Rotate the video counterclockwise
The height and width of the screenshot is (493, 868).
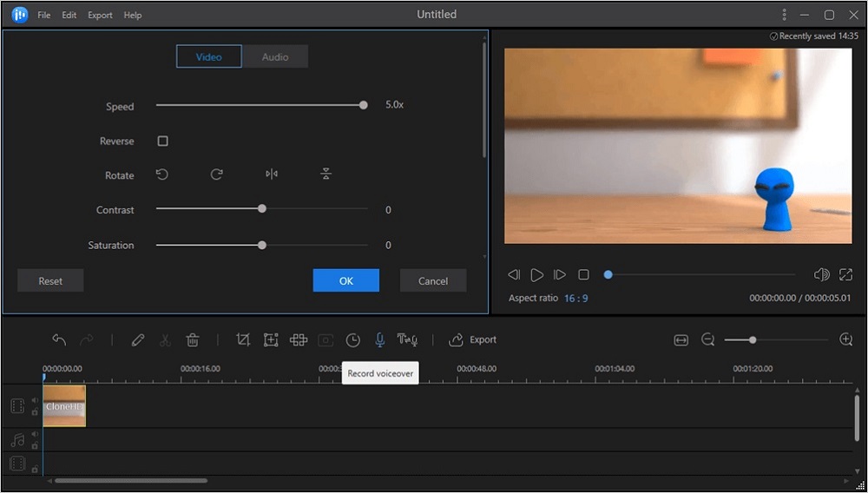tap(162, 174)
